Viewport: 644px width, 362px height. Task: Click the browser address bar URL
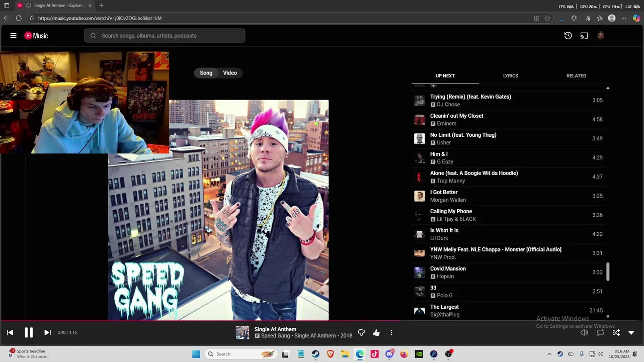pos(100,18)
